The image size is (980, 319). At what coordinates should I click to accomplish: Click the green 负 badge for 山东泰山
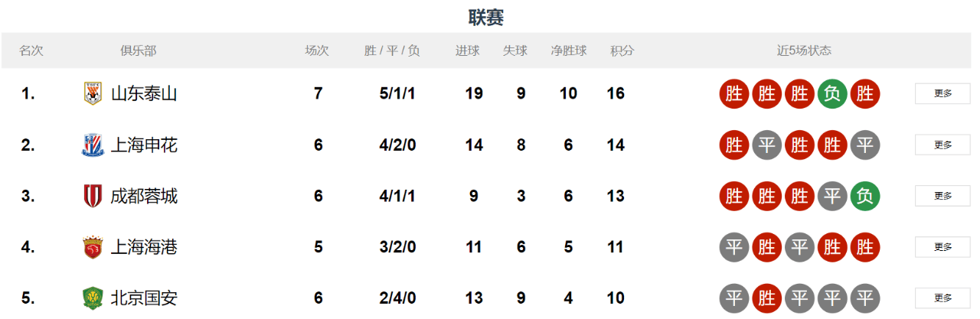click(x=832, y=94)
